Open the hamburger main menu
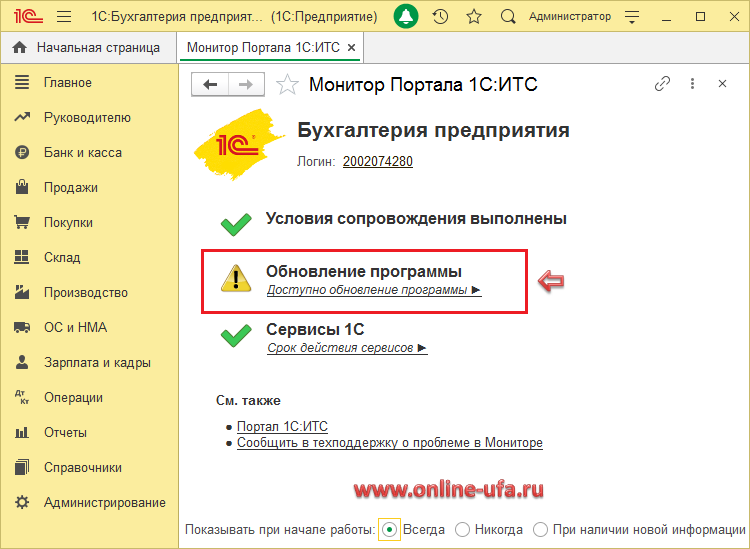This screenshot has width=750, height=549. (64, 17)
